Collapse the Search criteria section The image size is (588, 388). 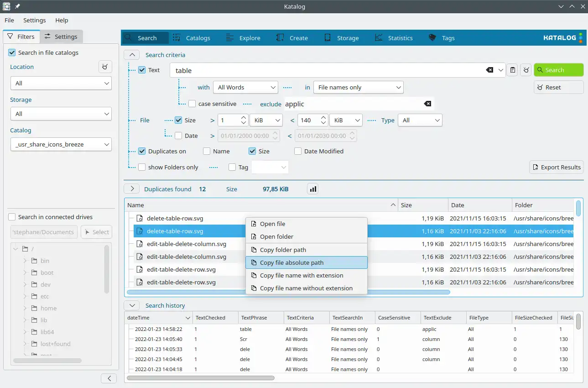pyautogui.click(x=132, y=55)
